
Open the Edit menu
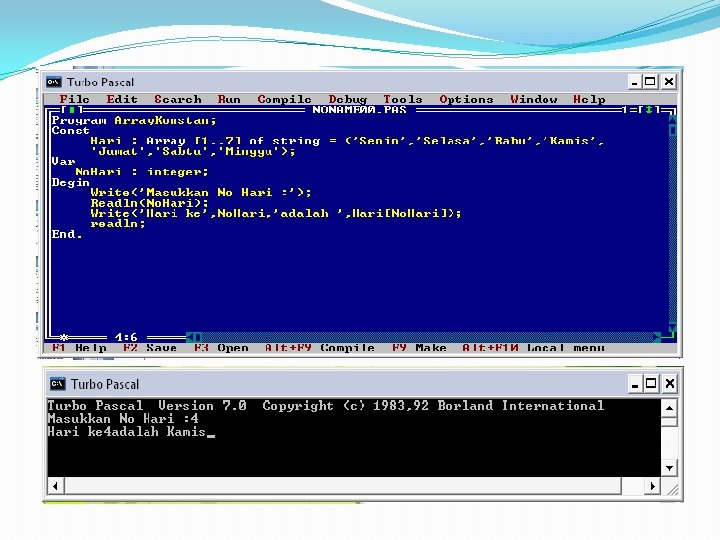click(x=122, y=99)
